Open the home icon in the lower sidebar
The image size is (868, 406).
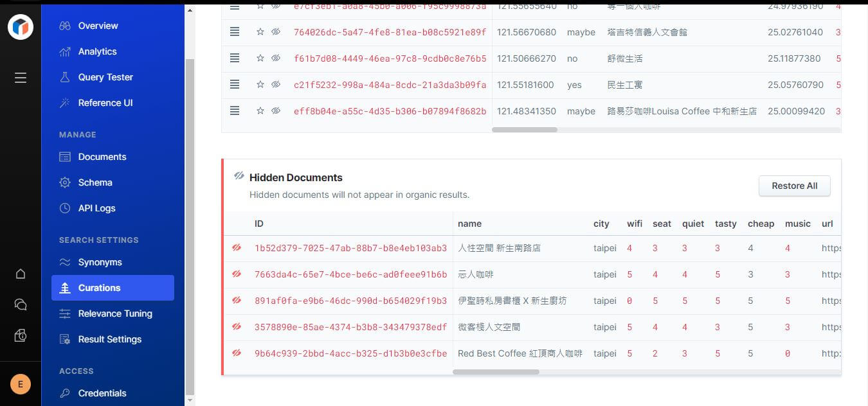point(20,274)
